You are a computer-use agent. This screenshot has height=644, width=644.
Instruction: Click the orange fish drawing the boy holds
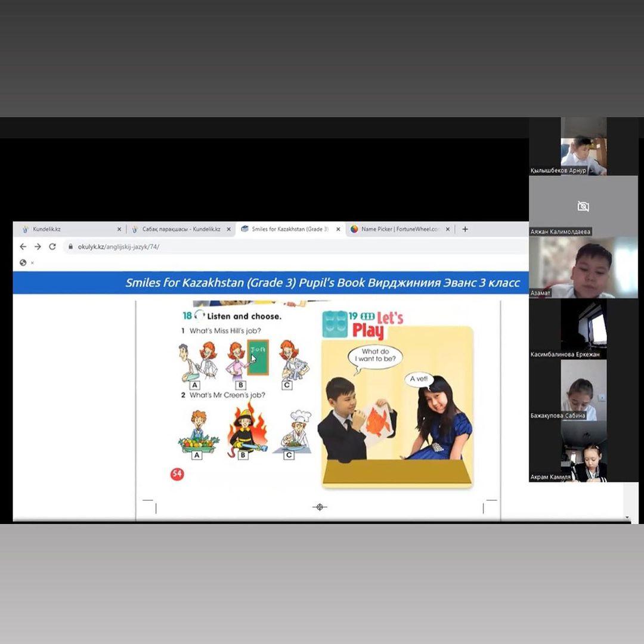[378, 423]
